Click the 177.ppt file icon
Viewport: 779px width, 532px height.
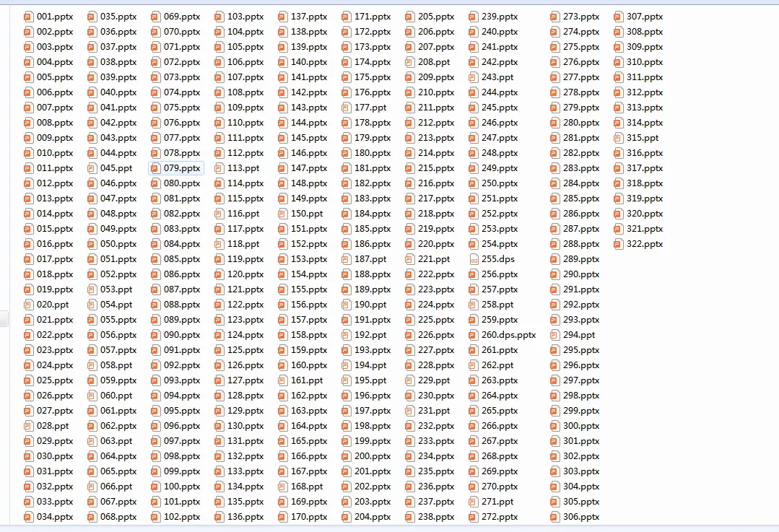[x=347, y=108]
